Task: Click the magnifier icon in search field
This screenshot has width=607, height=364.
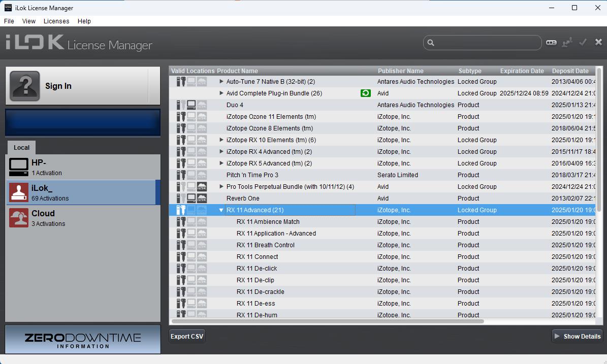Action: 431,43
